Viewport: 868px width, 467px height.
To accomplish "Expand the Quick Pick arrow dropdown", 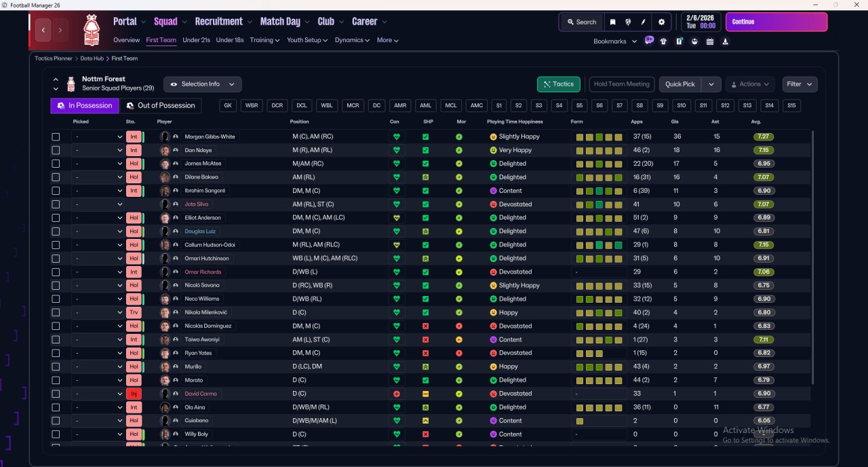I will [711, 84].
